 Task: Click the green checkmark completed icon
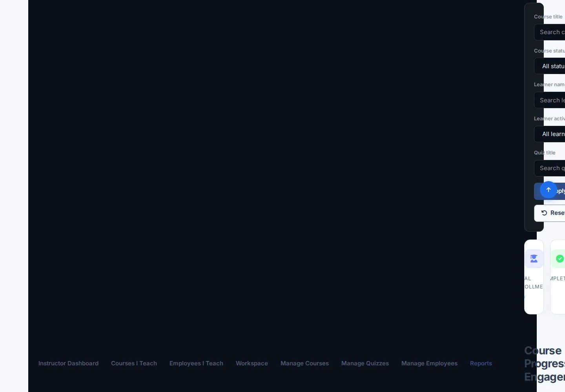(560, 259)
